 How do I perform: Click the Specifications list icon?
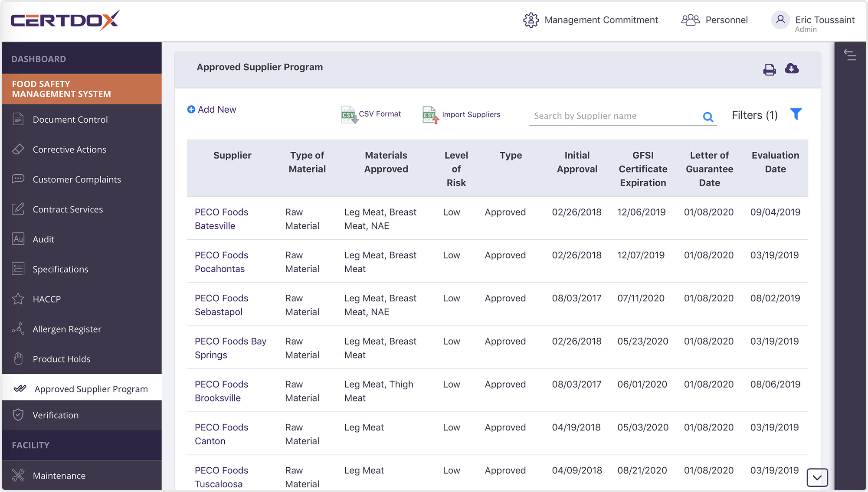click(18, 269)
